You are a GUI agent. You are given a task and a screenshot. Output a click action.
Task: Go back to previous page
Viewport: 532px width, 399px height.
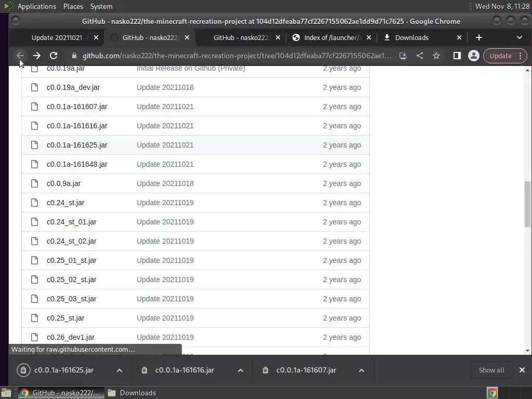[20, 56]
